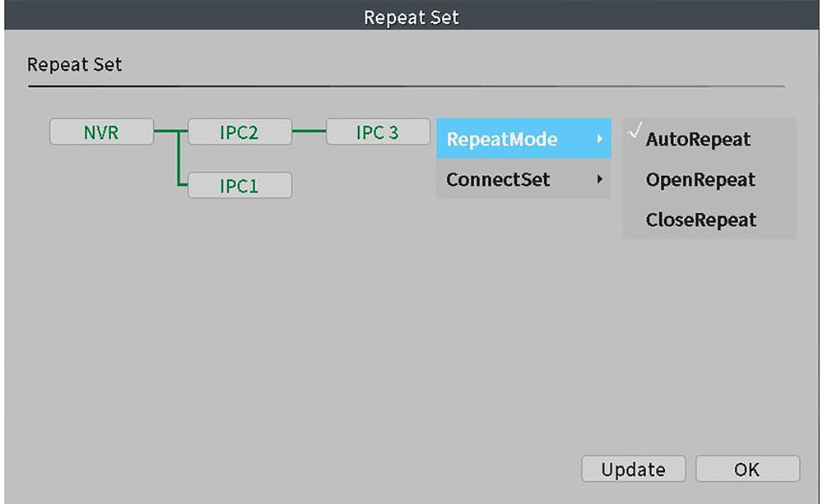823x504 pixels.
Task: Select the NVR node
Action: click(x=101, y=132)
